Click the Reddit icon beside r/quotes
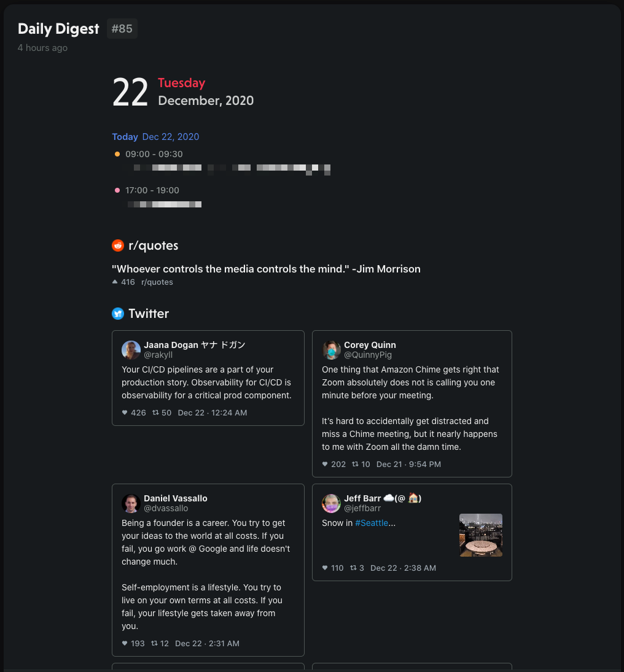This screenshot has height=672, width=624. coord(118,245)
